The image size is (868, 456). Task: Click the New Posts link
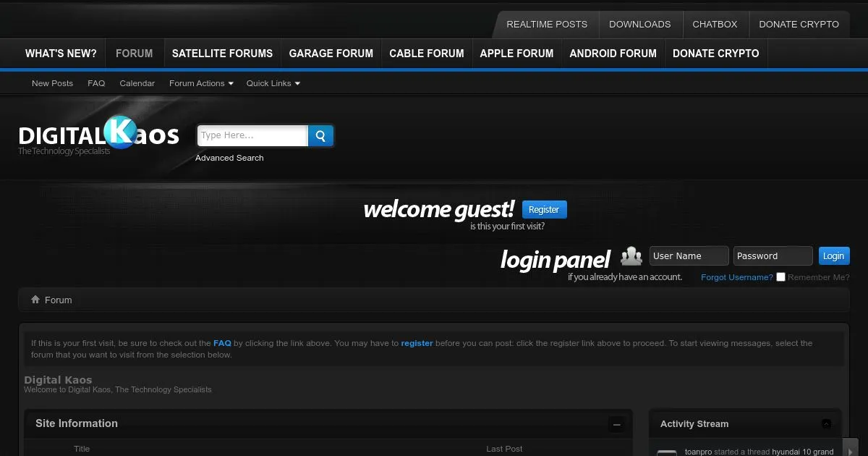(x=52, y=83)
